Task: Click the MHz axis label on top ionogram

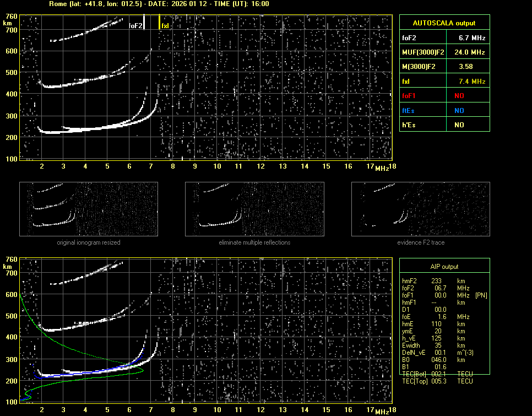Action: (382, 168)
